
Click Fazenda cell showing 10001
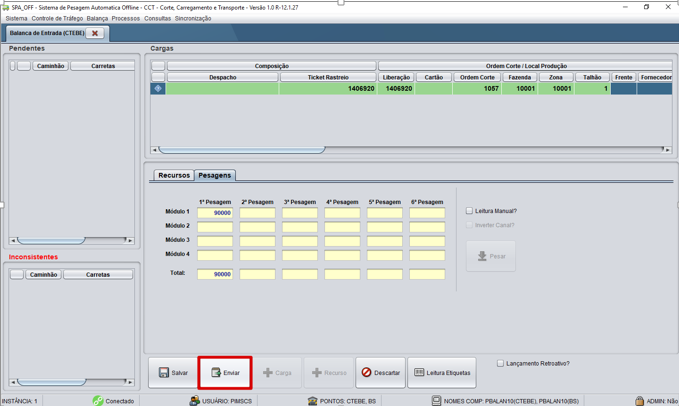click(520, 88)
